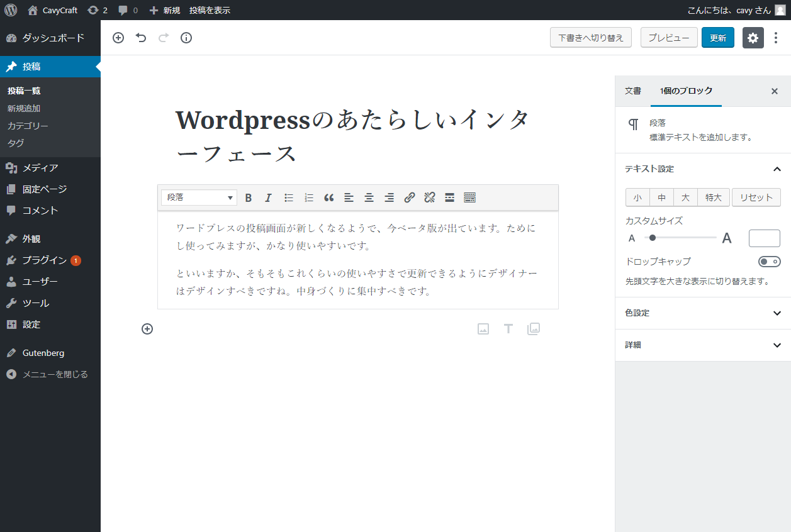Collapse the テキスト設定 panel
The width and height of the screenshot is (791, 532).
(x=703, y=169)
